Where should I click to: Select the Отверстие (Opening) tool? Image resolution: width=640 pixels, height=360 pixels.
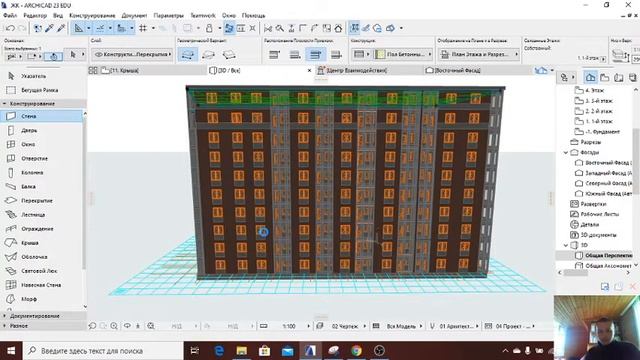click(x=42, y=158)
